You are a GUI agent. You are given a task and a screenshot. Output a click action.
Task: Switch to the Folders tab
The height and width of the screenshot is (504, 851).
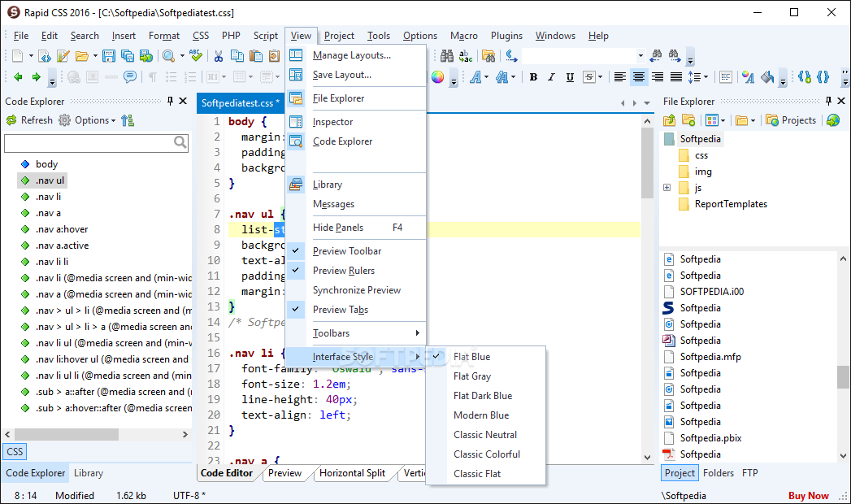point(718,473)
